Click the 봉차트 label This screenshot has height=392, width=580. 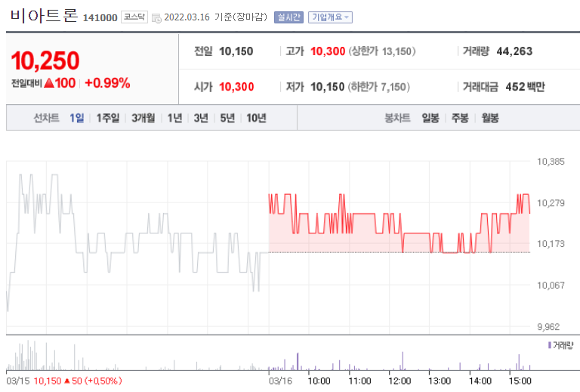pyautogui.click(x=397, y=118)
